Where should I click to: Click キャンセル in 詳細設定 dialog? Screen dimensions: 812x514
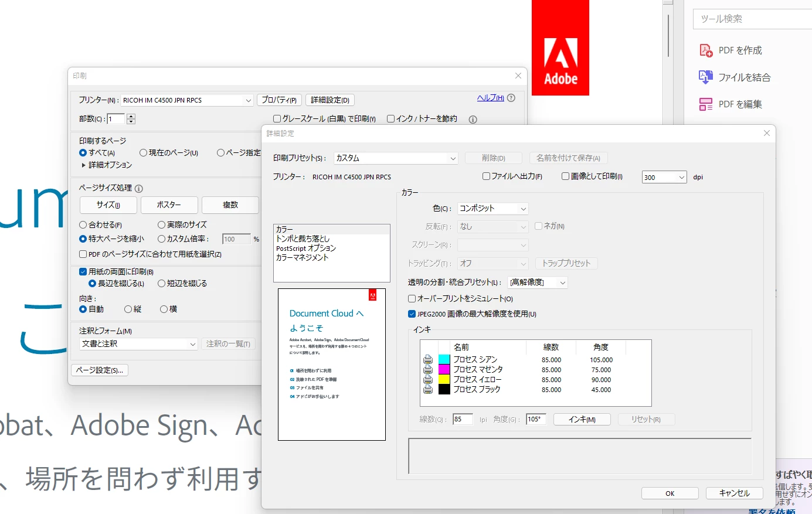735,493
